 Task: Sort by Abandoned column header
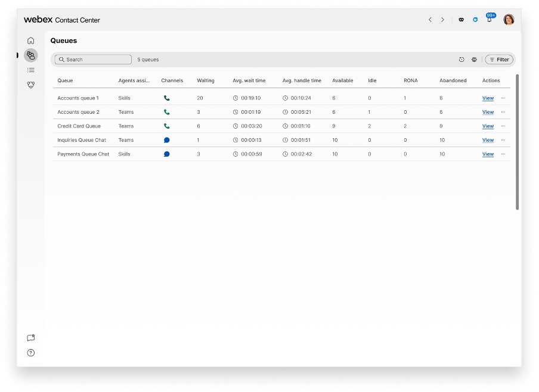453,80
